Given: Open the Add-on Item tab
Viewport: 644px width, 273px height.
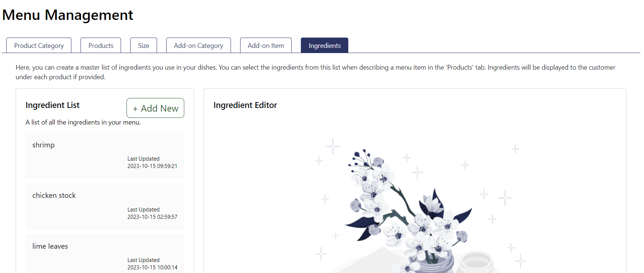Looking at the screenshot, I should pos(266,45).
